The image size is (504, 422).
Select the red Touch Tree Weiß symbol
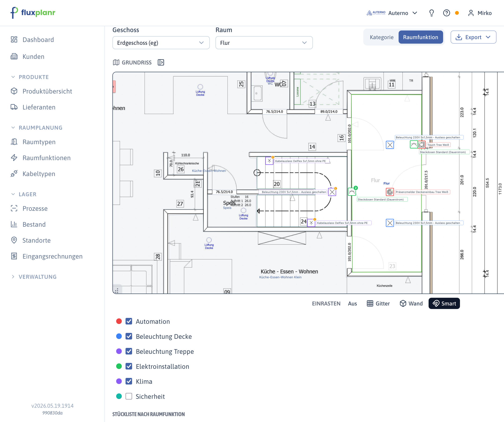(x=421, y=145)
